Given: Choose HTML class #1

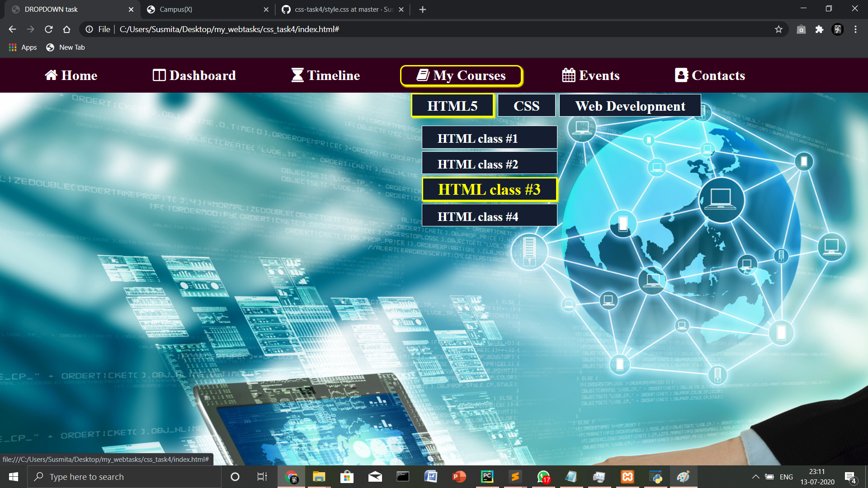Looking at the screenshot, I should point(490,138).
